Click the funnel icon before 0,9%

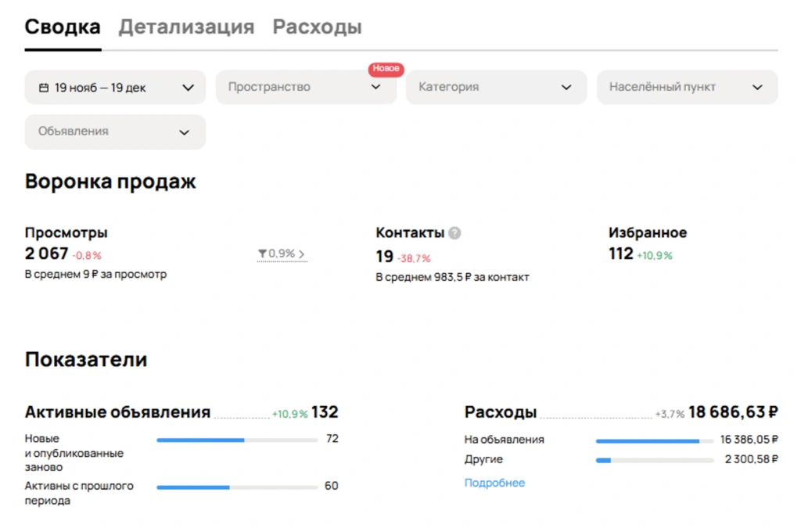[x=262, y=253]
